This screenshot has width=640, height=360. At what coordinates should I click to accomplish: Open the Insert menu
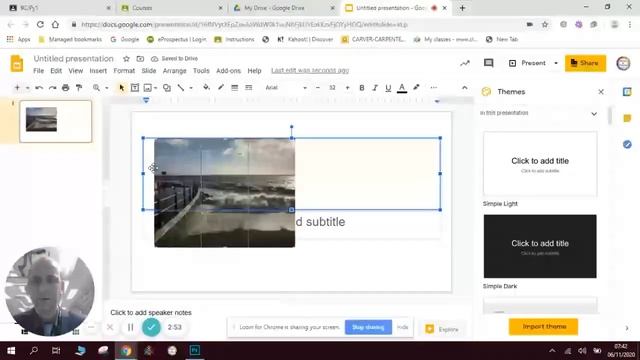tap(98, 71)
